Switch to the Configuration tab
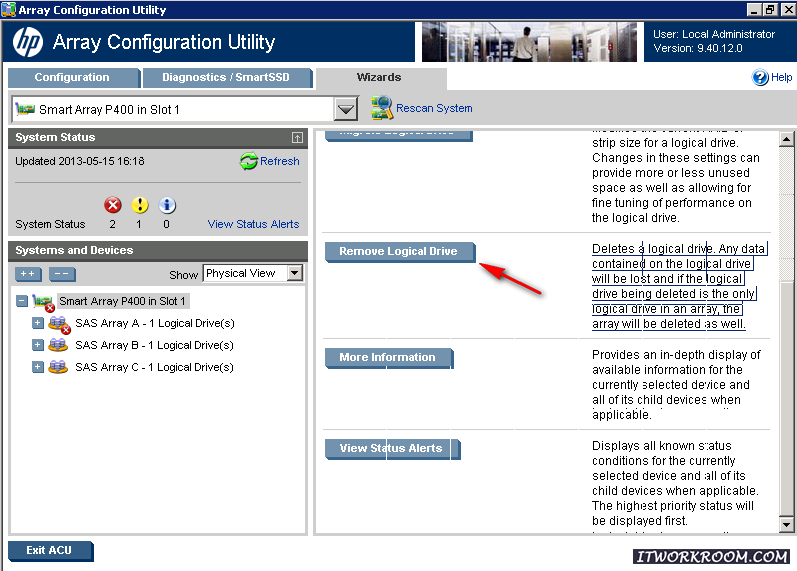Screen dimensions: 797x571 pos(73,78)
